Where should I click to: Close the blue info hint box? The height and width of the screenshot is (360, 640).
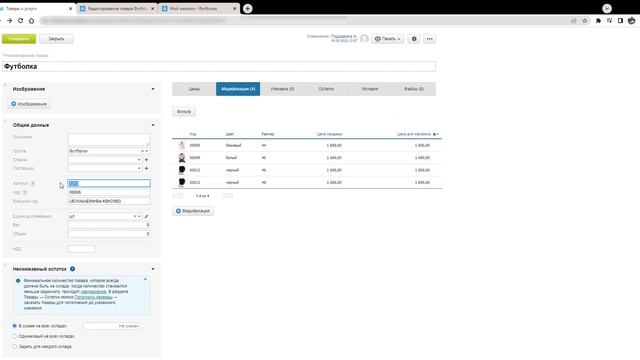pos(145,280)
